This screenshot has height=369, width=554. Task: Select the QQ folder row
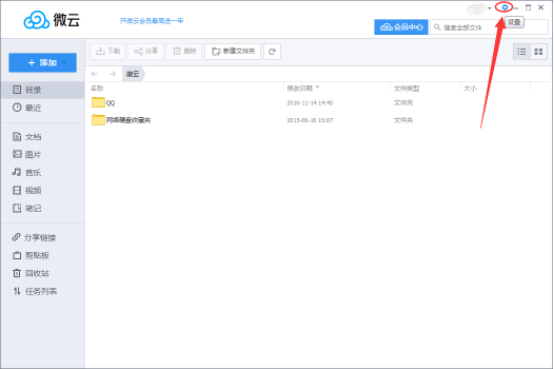(x=318, y=103)
